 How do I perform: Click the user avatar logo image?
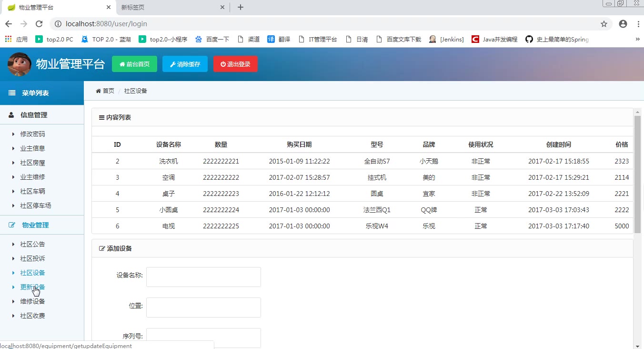[x=20, y=64]
